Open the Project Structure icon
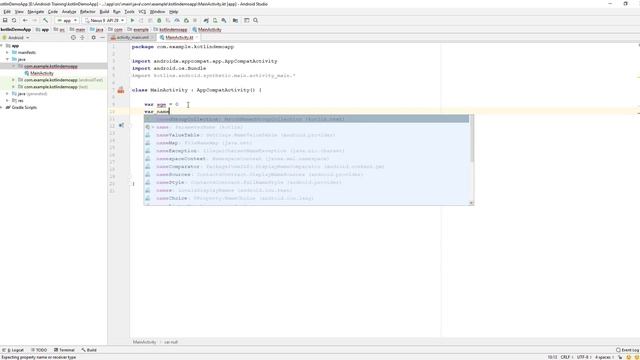Image resolution: width=640 pixels, height=360 pixels. coord(236,20)
